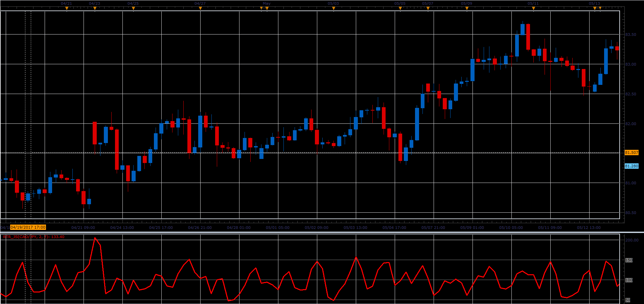Image resolution: width=644 pixels, height=304 pixels.
Task: Click the 05/03 13:00 time axis label
Action: 355,228
